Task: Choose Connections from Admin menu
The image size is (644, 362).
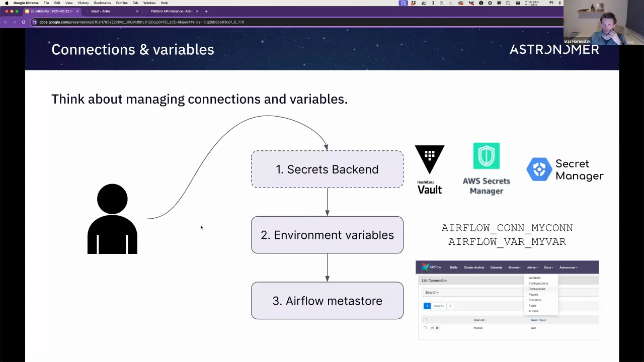Action: 537,289
